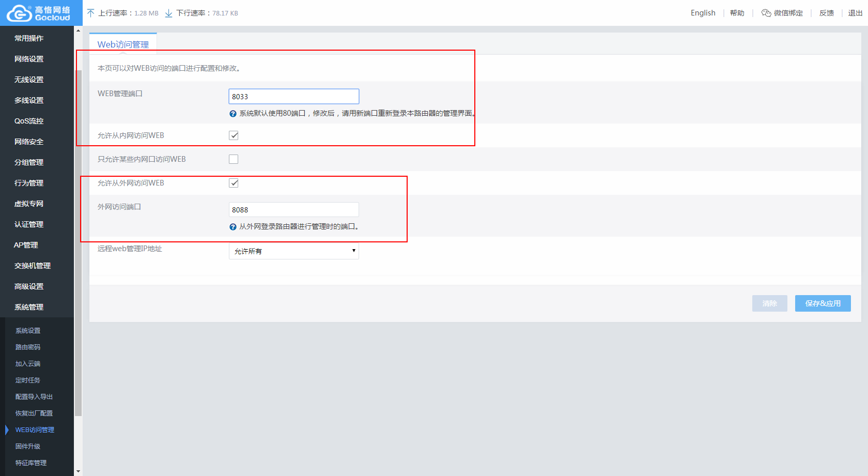
Task: Click the WEB管理端口 input field
Action: (293, 97)
